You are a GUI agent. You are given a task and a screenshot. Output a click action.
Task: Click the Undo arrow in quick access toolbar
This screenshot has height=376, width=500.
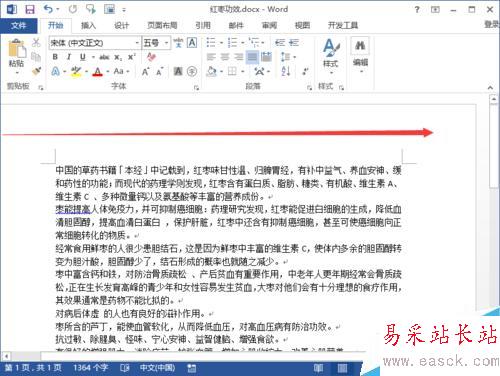(48, 9)
